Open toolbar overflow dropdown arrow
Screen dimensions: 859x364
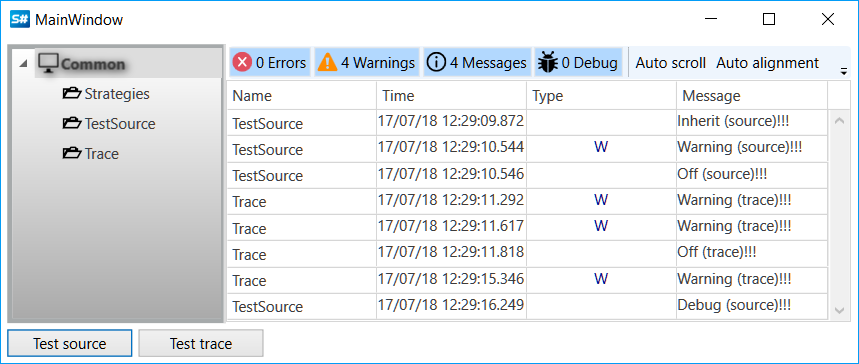(844, 71)
